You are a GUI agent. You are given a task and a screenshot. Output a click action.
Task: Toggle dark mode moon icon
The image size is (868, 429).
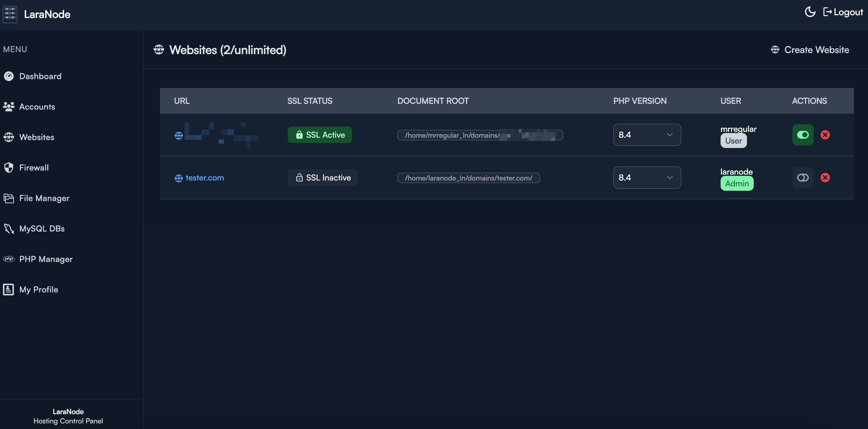(810, 12)
